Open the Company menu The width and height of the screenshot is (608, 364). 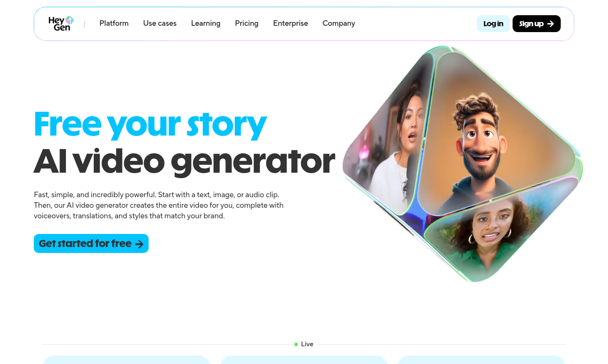339,23
